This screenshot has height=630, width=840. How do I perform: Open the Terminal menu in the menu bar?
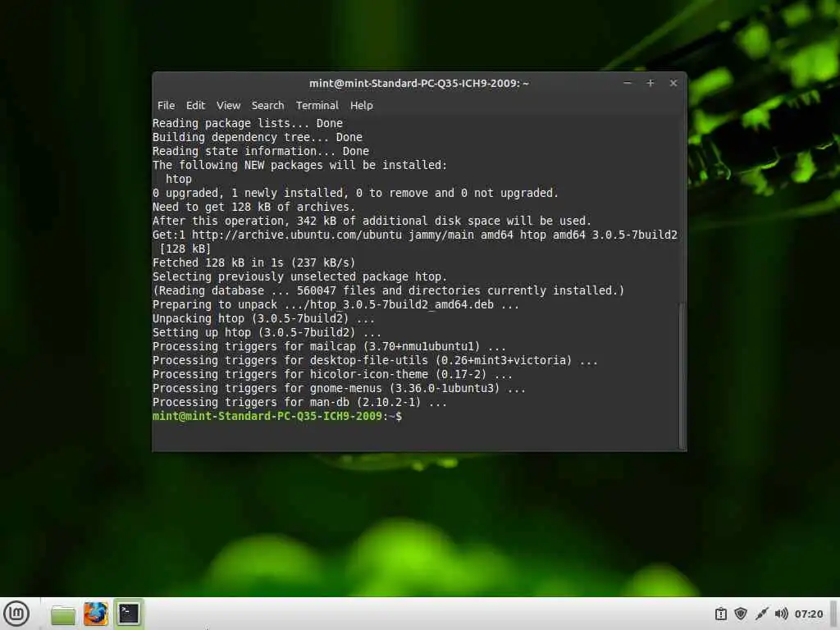(317, 106)
